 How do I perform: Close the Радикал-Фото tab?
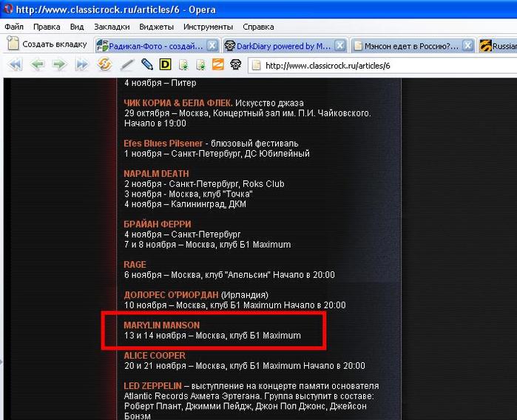tap(212, 46)
